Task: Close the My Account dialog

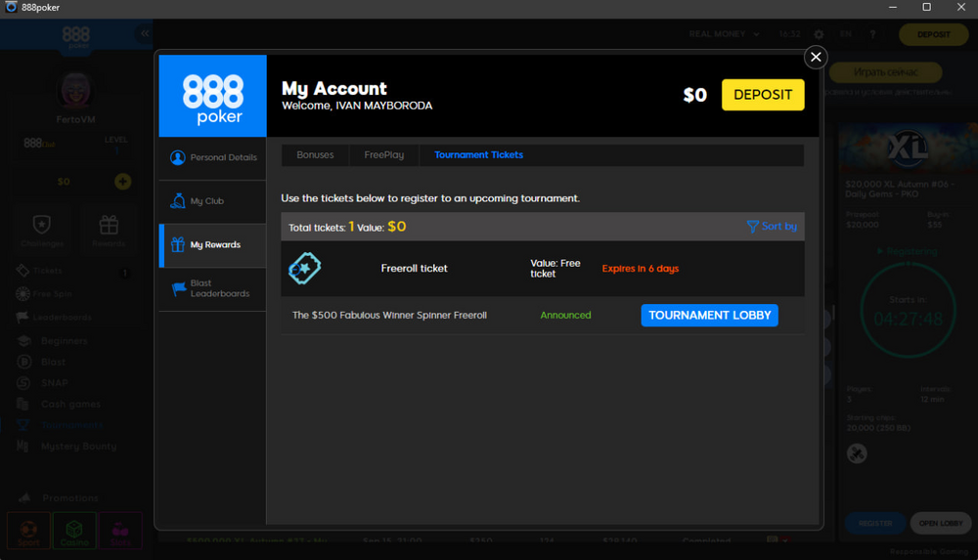Action: tap(816, 57)
